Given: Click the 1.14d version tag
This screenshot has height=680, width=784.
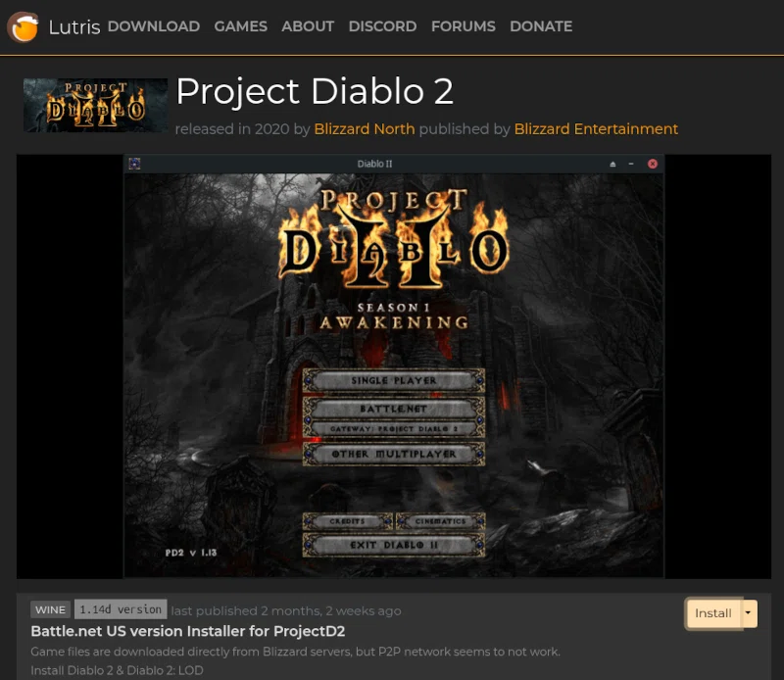Looking at the screenshot, I should pos(121,609).
